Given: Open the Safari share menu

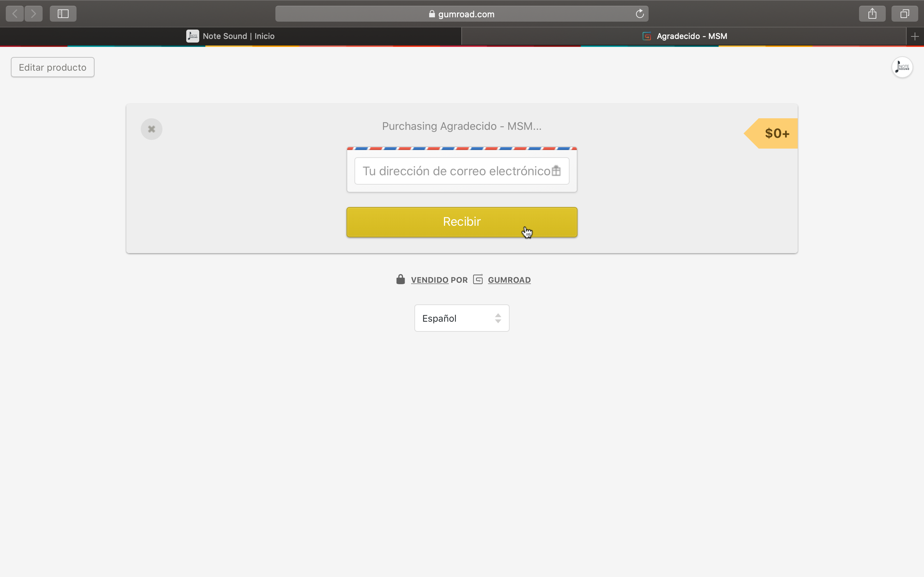Looking at the screenshot, I should pyautogui.click(x=872, y=14).
